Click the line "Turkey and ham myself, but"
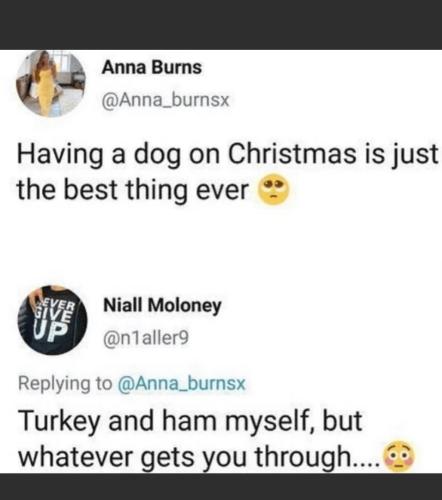442x500 pixels. pyautogui.click(x=190, y=421)
